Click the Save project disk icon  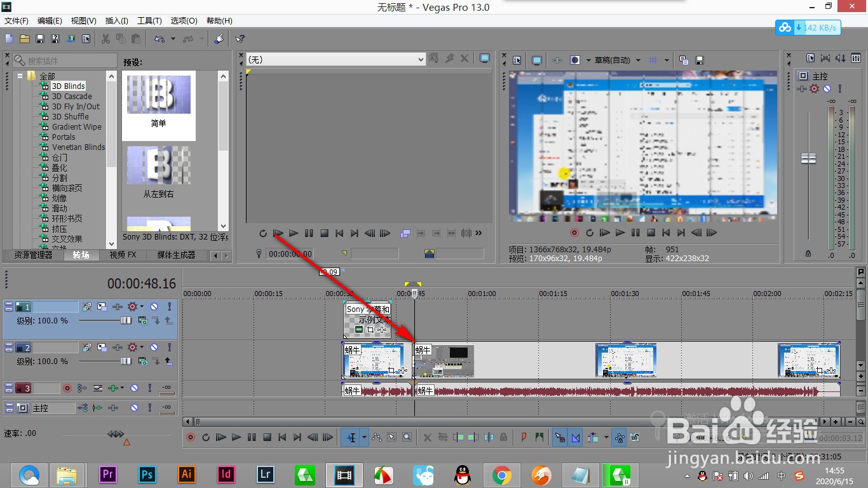click(40, 39)
